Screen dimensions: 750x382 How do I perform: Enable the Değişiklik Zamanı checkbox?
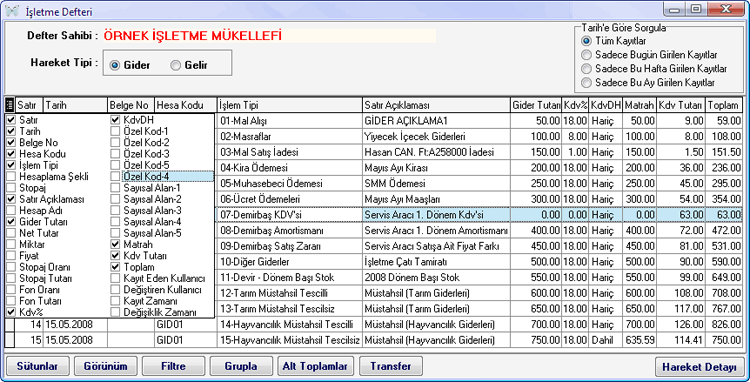tap(115, 312)
